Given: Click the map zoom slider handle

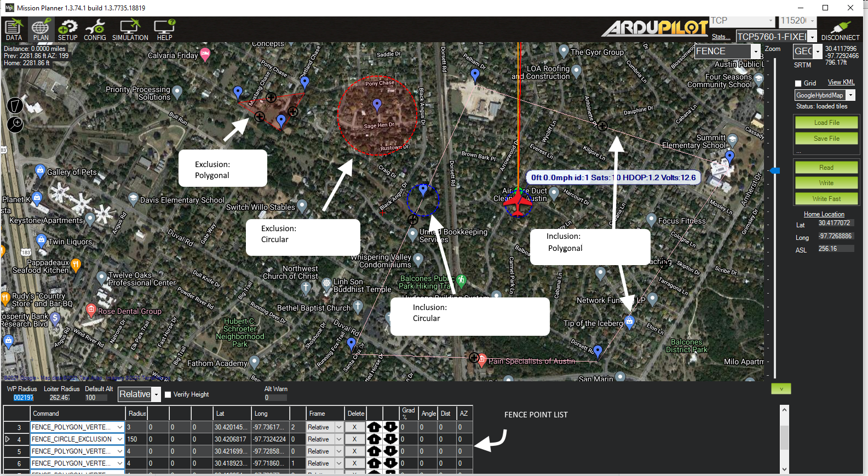Looking at the screenshot, I should 775,171.
